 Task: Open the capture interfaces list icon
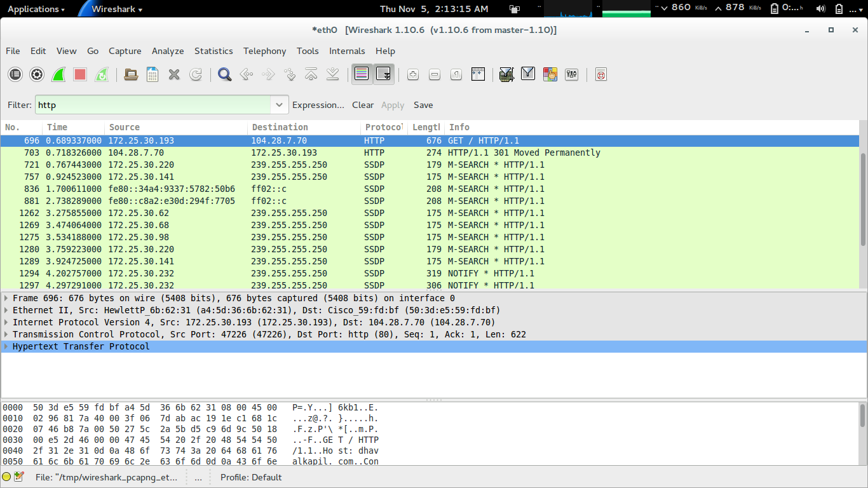point(15,74)
